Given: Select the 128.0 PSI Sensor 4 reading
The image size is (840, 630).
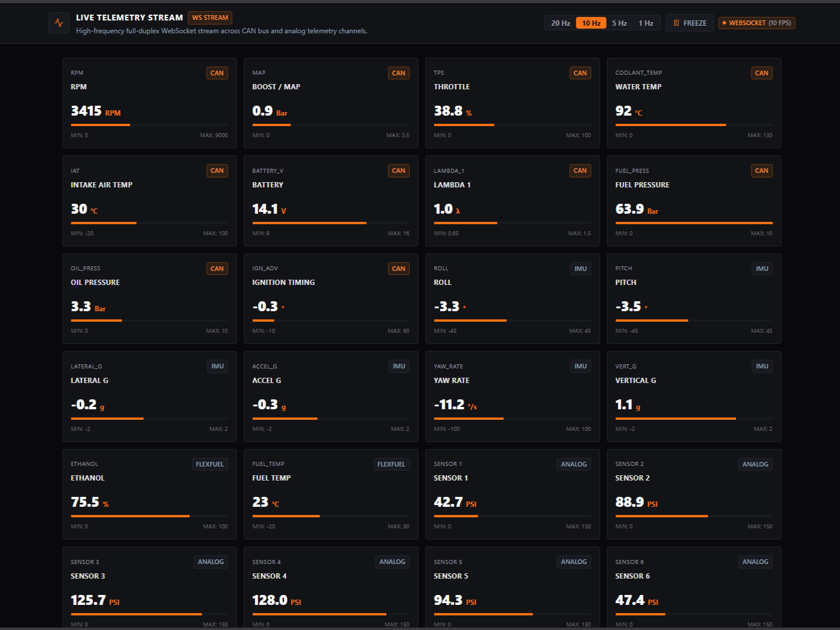Looking at the screenshot, I should tap(277, 600).
